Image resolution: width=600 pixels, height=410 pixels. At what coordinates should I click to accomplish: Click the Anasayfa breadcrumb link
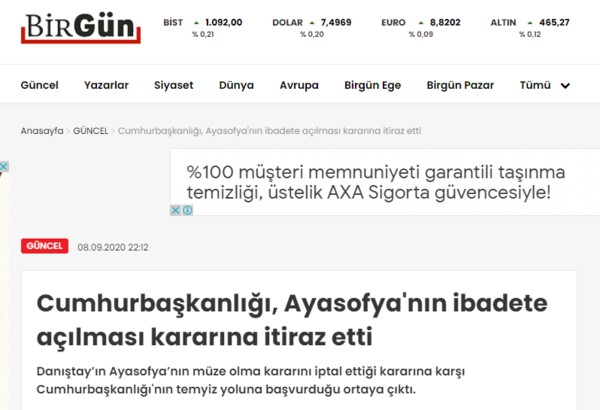[42, 131]
